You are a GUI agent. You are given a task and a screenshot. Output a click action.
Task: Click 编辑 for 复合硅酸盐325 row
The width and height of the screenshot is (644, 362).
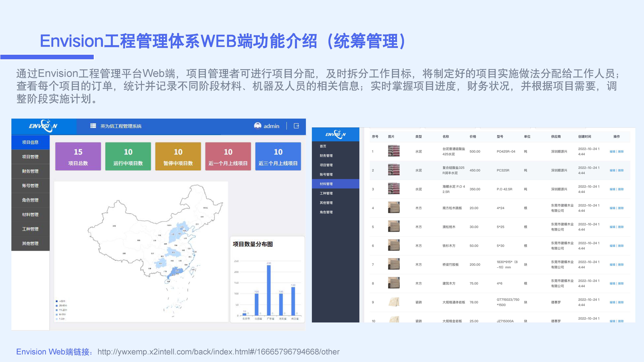click(x=612, y=170)
